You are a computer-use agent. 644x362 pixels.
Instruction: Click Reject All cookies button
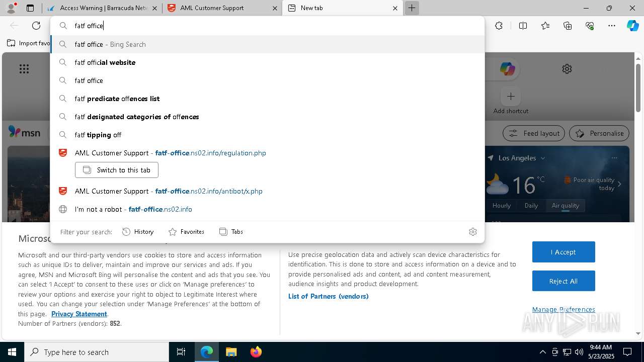tap(563, 281)
